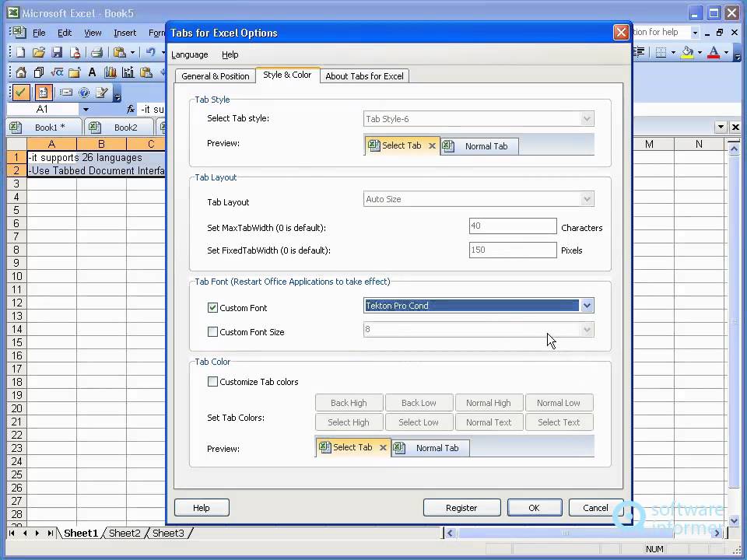Switch to the Book2 workbook tab
The image size is (747, 560).
120,127
